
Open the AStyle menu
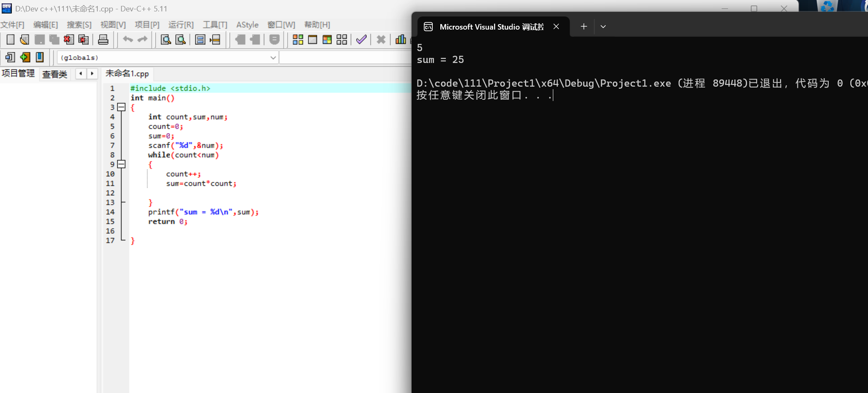tap(247, 25)
